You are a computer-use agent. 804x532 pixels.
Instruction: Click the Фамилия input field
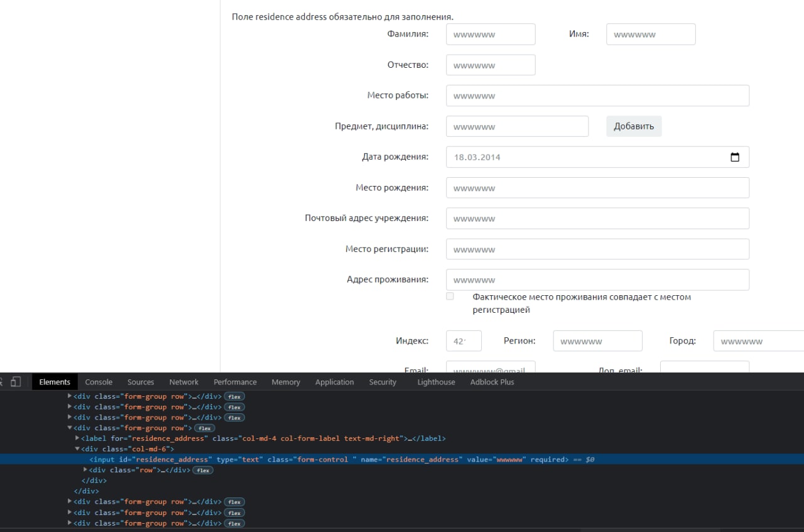pos(491,35)
